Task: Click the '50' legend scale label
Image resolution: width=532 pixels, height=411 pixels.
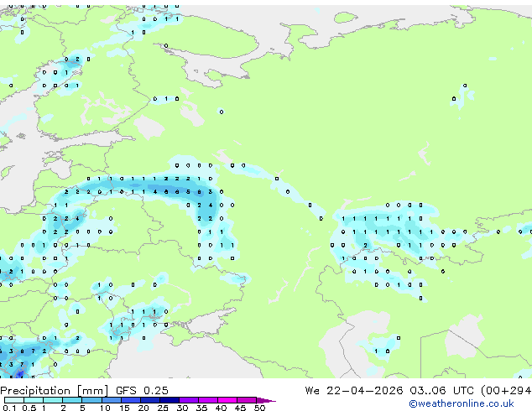Action: pyautogui.click(x=259, y=408)
